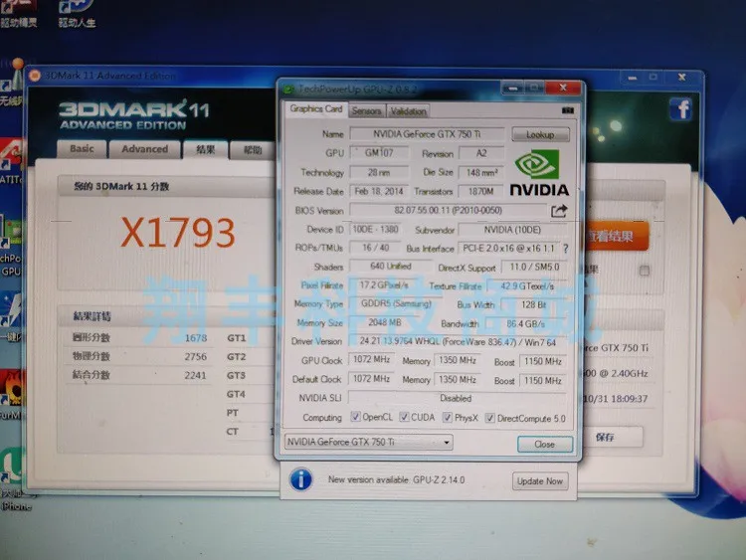Open the 帮助 tab in 3DMark 11
This screenshot has height=560, width=746.
click(x=253, y=150)
